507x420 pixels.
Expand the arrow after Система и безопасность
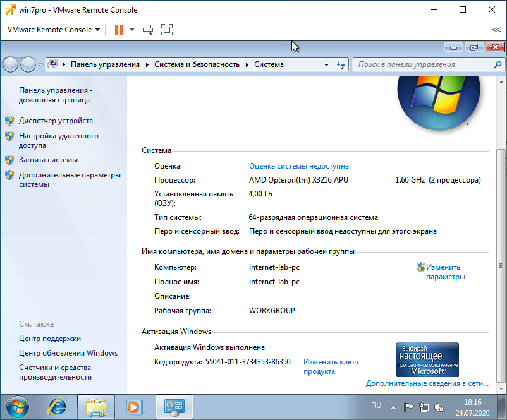247,64
